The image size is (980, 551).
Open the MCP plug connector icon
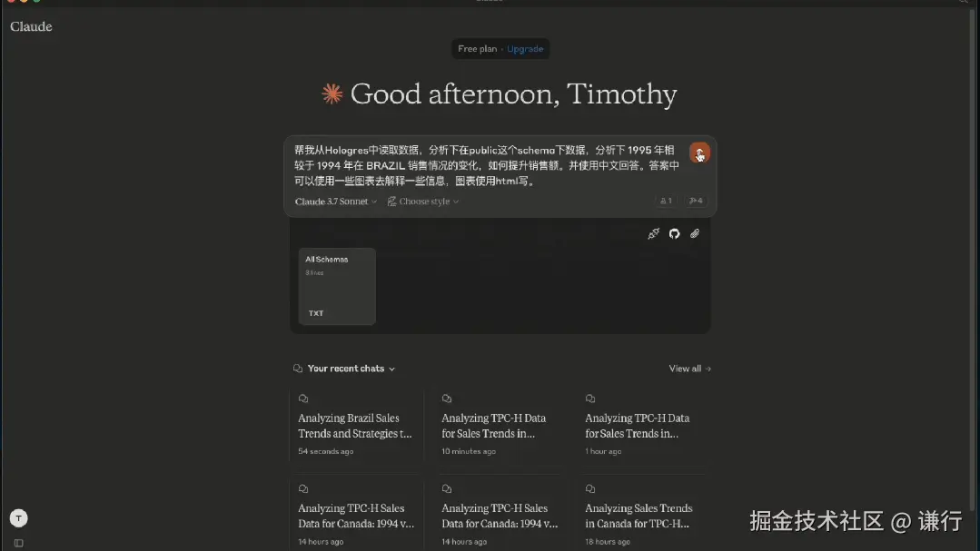pyautogui.click(x=653, y=233)
